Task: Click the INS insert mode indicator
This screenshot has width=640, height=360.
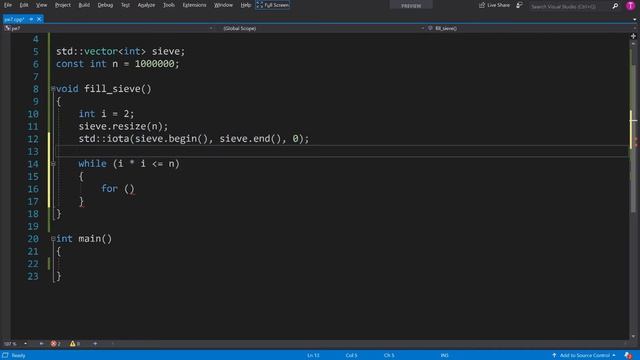Action: pos(444,356)
